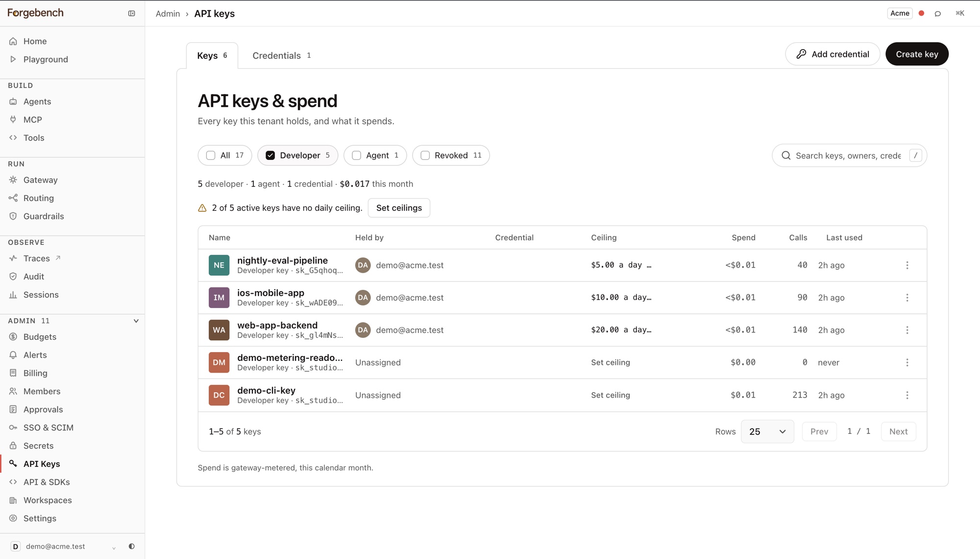Open row actions for demo-metering-reado key
The width and height of the screenshot is (980, 559).
pos(907,362)
